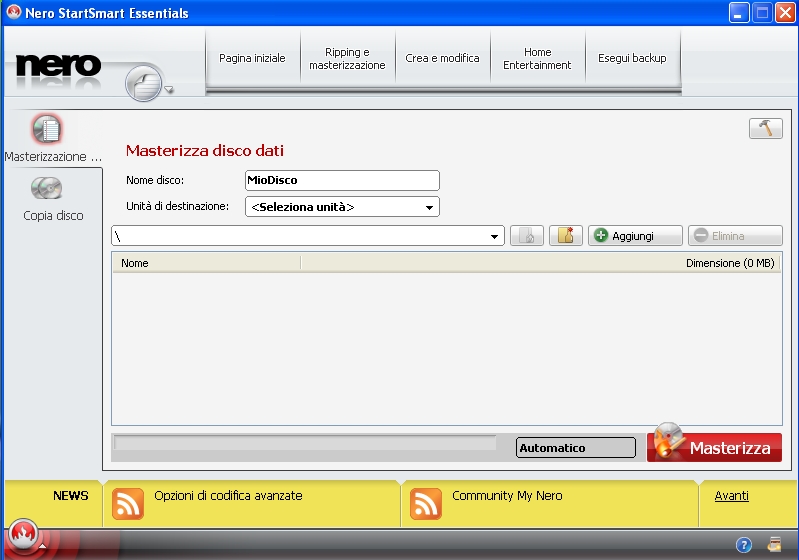
Task: Open the Opzioni di codifica avanzate RSS icon
Action: [x=128, y=504]
